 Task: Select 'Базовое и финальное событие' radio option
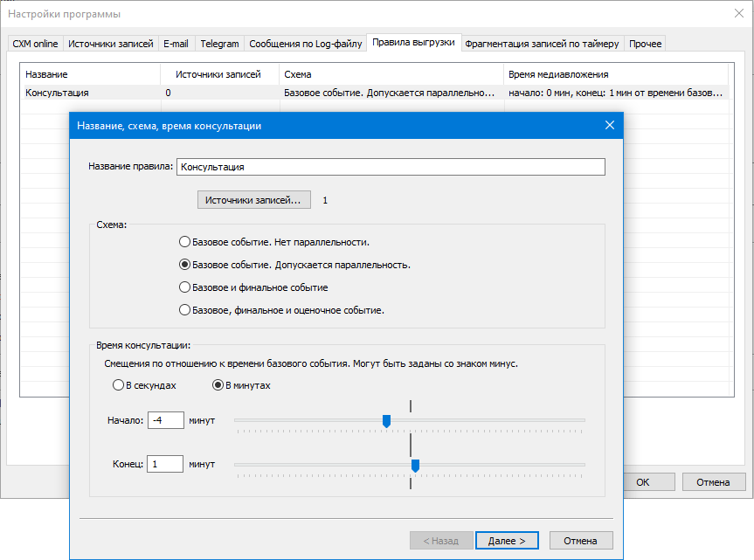pyautogui.click(x=184, y=287)
